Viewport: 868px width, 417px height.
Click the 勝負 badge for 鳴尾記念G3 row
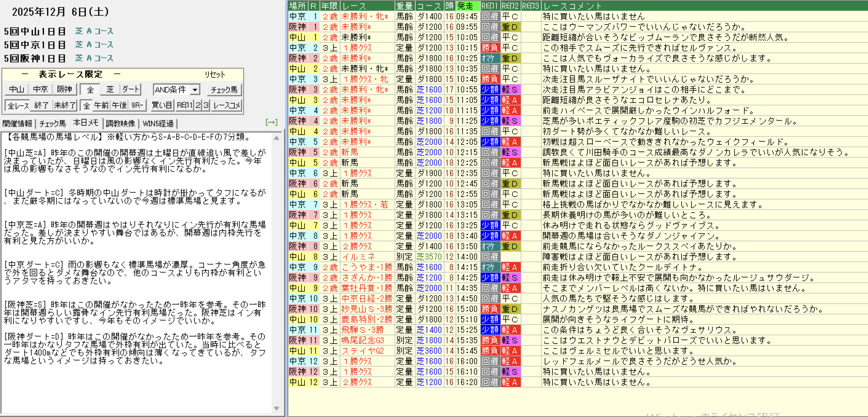coord(490,340)
